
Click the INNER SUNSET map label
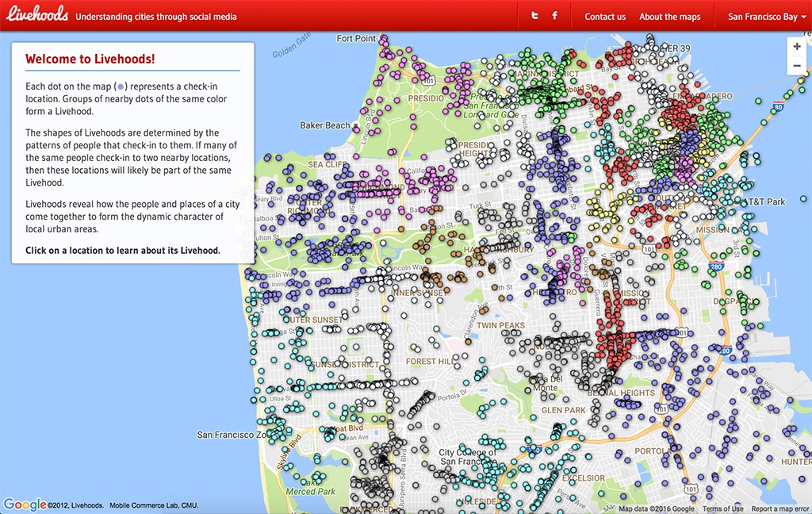(419, 293)
